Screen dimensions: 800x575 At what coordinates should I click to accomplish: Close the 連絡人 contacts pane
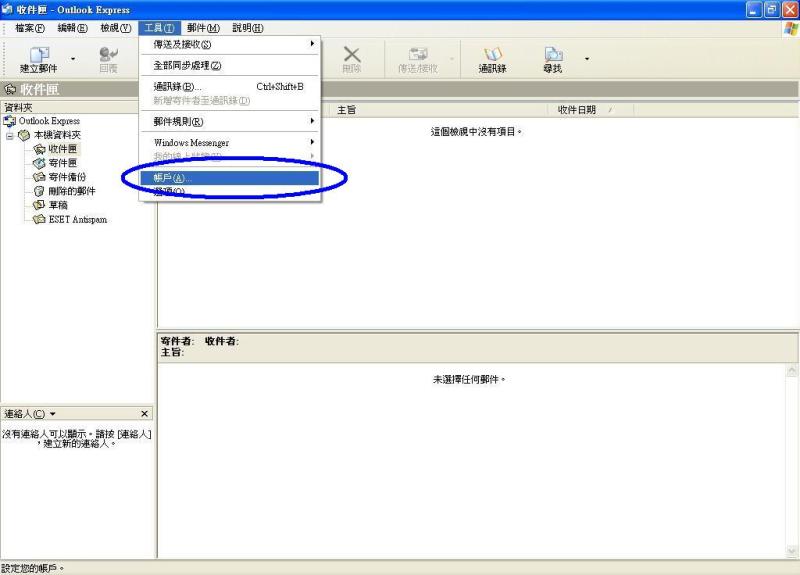click(x=144, y=414)
